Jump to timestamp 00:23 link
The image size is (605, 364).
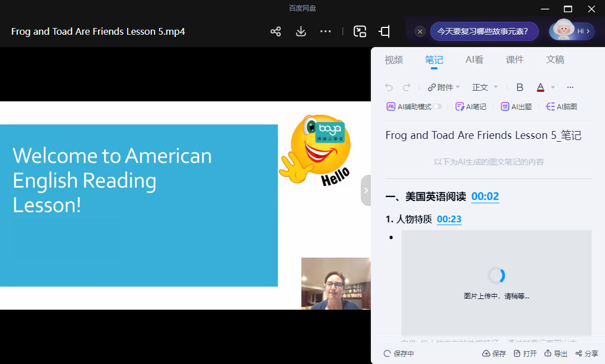pos(449,219)
